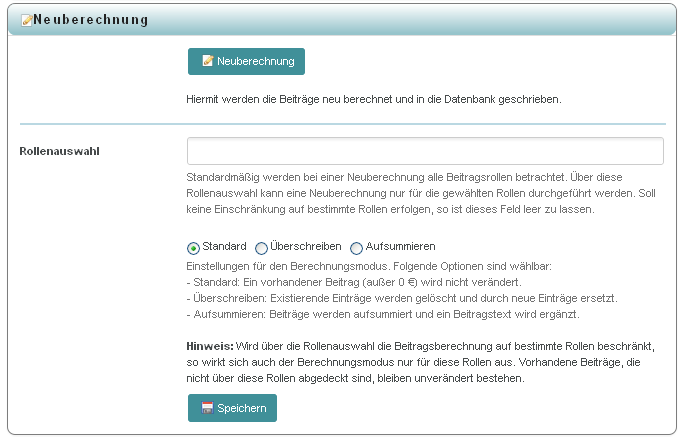Click the bold Hinweis note text
This screenshot has width=683, height=437.
[211, 344]
